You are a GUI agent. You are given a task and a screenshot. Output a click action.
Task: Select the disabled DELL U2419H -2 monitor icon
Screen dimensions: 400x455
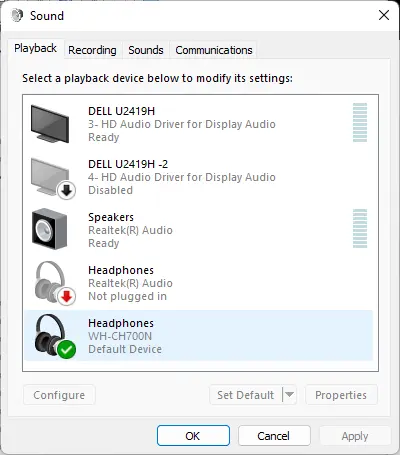point(53,179)
